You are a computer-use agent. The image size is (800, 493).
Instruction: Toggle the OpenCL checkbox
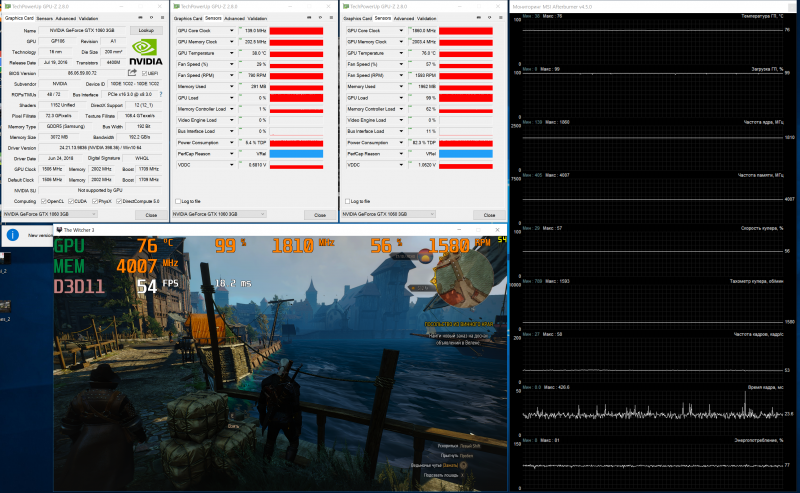pyautogui.click(x=44, y=201)
